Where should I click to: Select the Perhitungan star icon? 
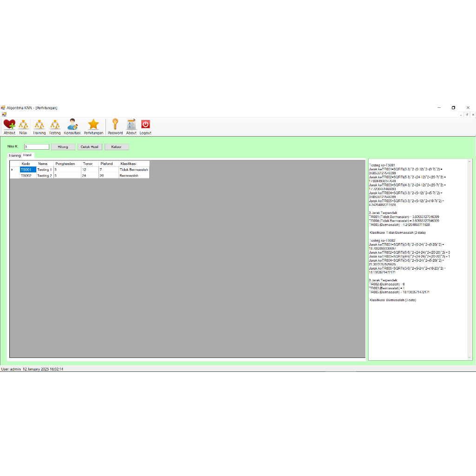[x=93, y=125]
